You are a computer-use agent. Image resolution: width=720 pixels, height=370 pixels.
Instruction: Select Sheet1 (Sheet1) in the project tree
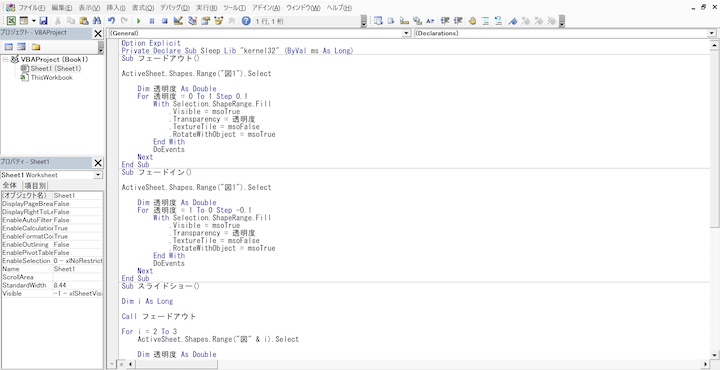click(51, 68)
